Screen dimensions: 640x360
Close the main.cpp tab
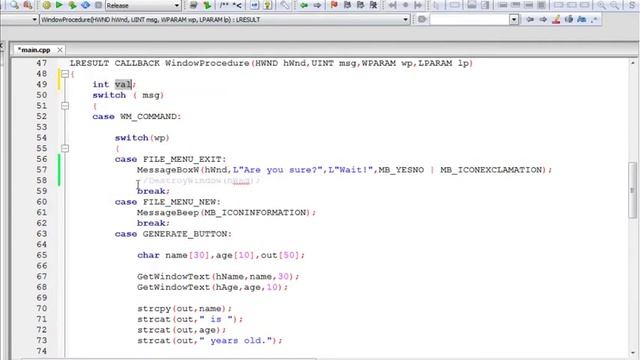pyautogui.click(x=60, y=50)
